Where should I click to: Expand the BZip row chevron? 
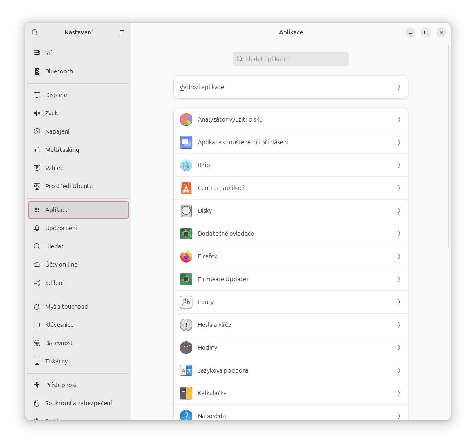point(398,165)
